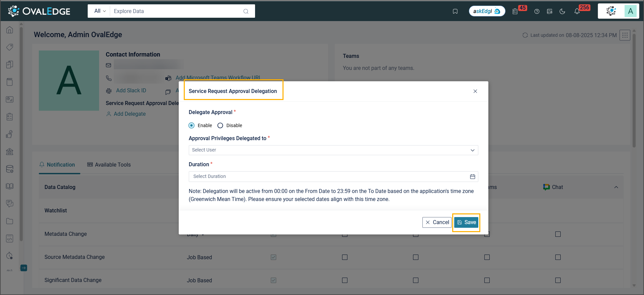Save the delegation settings
Image resolution: width=644 pixels, height=295 pixels.
pyautogui.click(x=466, y=222)
